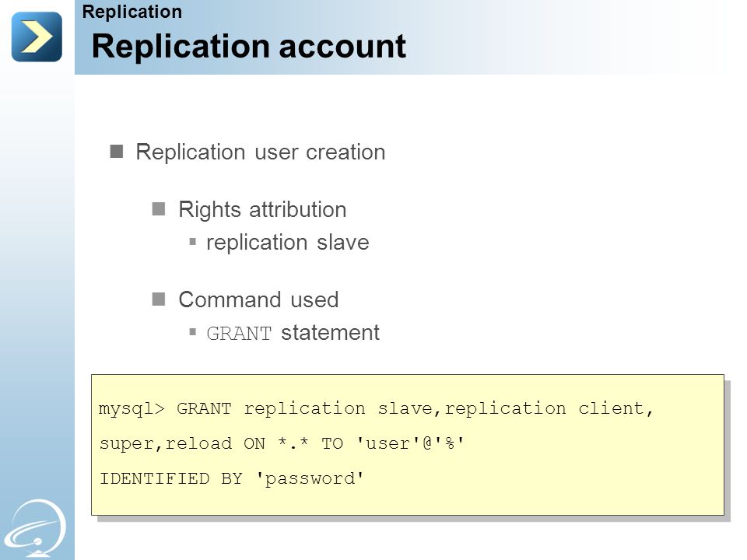Click the monospaced GRANT word in bullet
Viewport: 747px width, 560px height.
coord(239,334)
